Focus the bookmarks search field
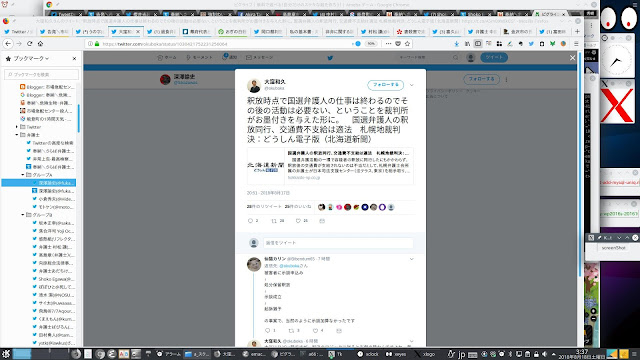Screen dimensions: 640x360 [x=41, y=75]
